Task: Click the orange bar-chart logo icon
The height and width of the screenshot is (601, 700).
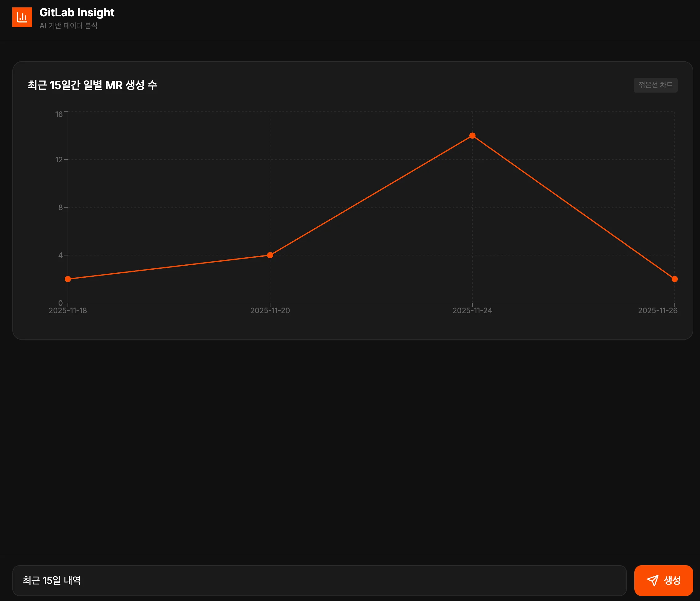Action: 22,17
